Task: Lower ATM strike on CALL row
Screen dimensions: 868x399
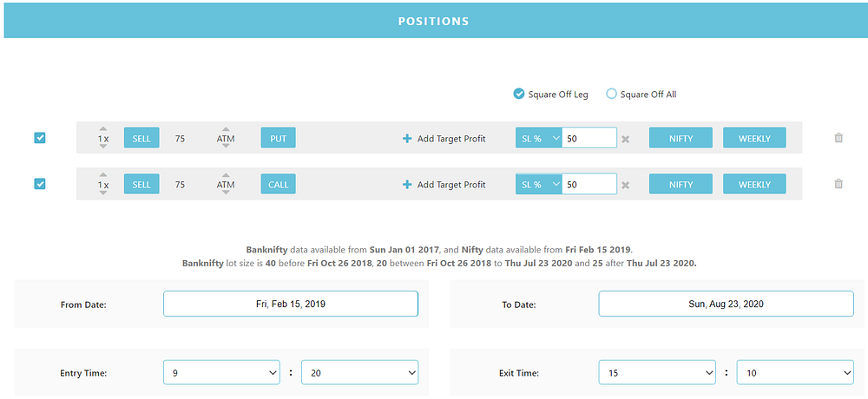Action: pyautogui.click(x=226, y=193)
